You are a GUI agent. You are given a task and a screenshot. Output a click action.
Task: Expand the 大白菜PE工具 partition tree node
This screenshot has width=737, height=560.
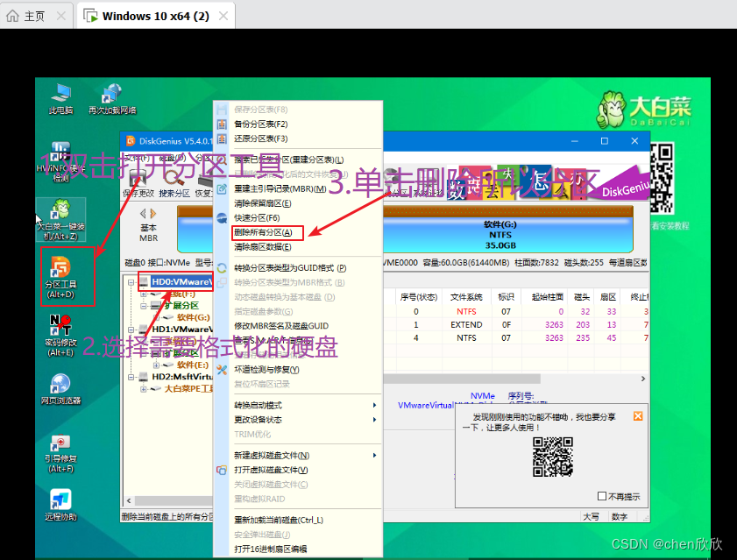144,389
